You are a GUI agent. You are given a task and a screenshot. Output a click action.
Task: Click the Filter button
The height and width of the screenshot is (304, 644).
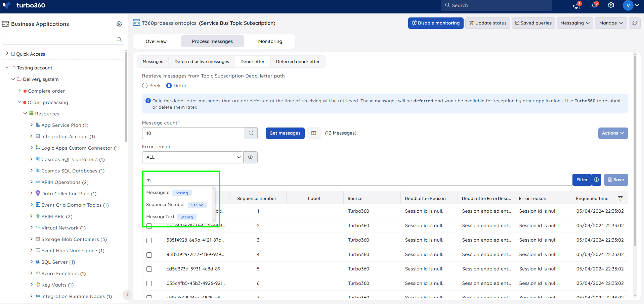click(582, 180)
